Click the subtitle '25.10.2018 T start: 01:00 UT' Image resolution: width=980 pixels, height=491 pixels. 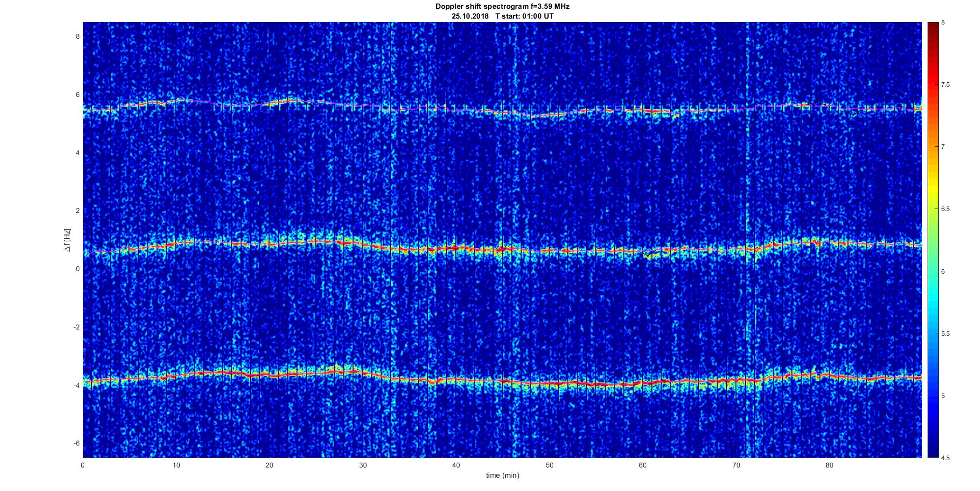pyautogui.click(x=502, y=16)
